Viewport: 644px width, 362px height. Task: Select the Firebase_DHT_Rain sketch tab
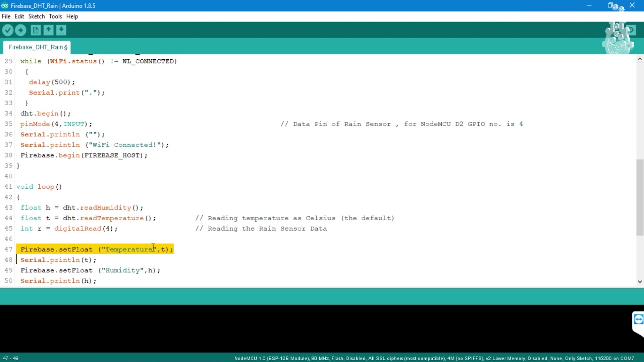(x=38, y=47)
